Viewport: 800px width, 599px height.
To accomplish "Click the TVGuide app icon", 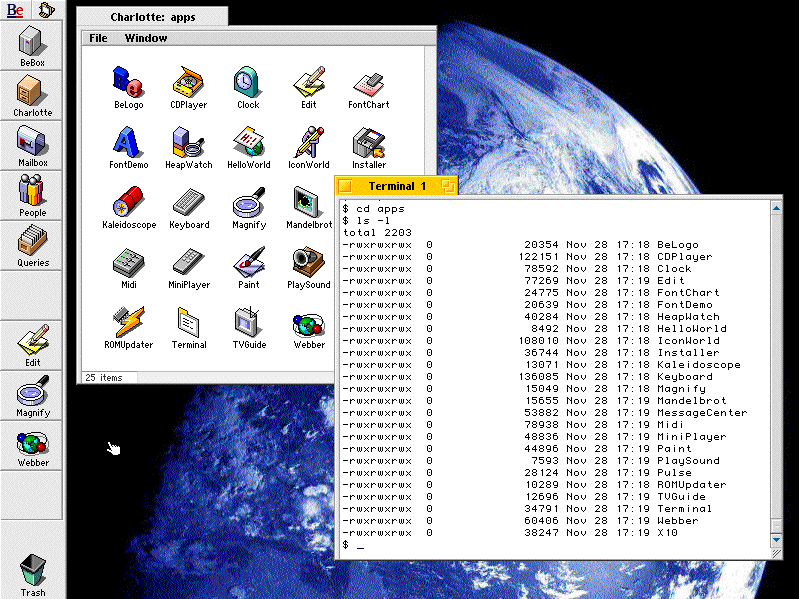I will (x=248, y=323).
